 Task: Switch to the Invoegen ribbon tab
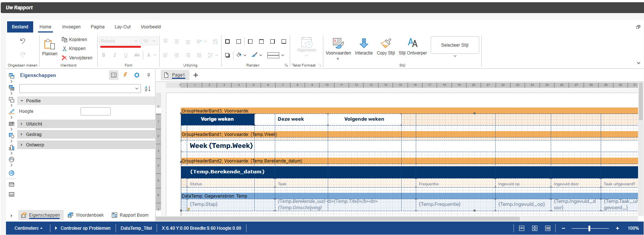[71, 27]
